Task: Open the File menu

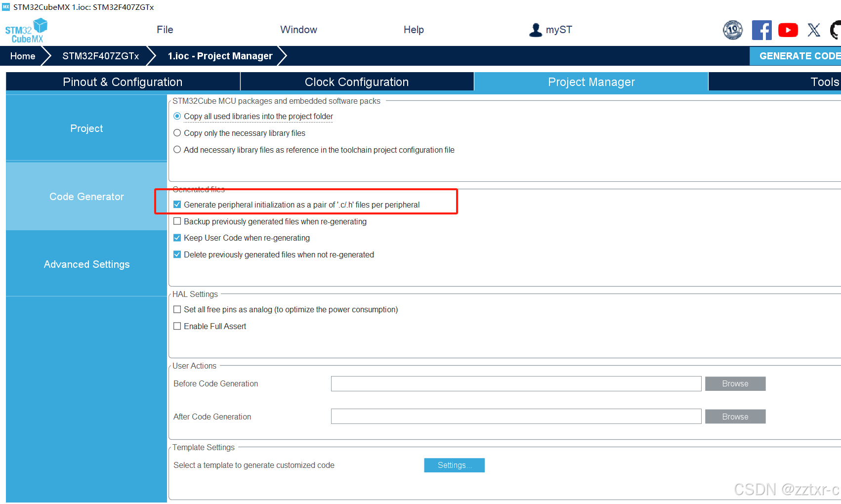Action: point(165,30)
